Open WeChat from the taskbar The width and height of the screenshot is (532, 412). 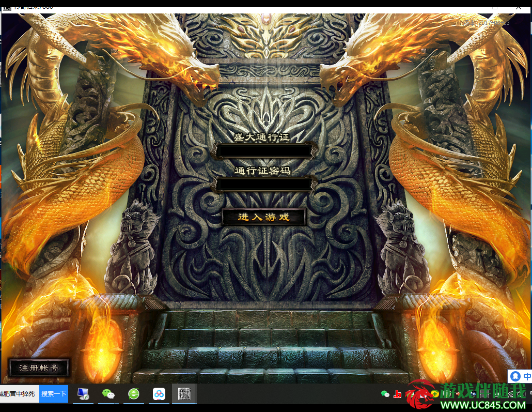click(108, 394)
